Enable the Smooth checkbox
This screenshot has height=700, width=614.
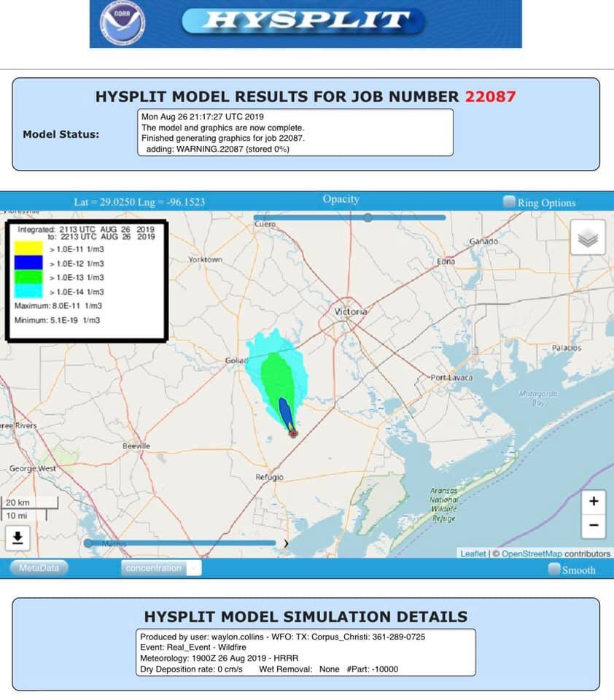[554, 569]
